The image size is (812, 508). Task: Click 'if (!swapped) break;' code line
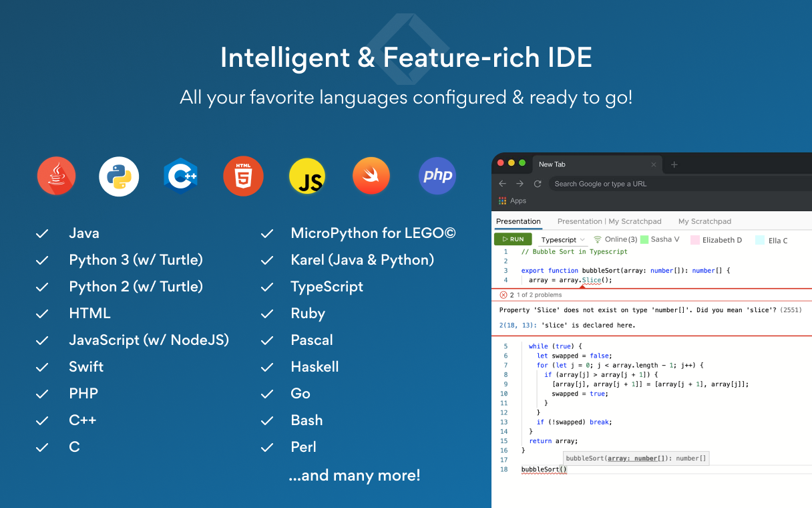[x=574, y=422]
